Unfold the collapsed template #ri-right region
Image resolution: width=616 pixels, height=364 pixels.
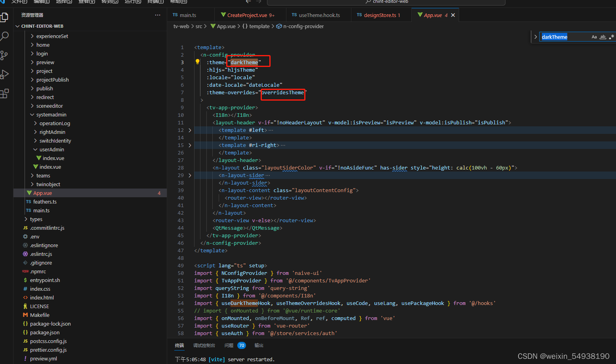tap(190, 145)
